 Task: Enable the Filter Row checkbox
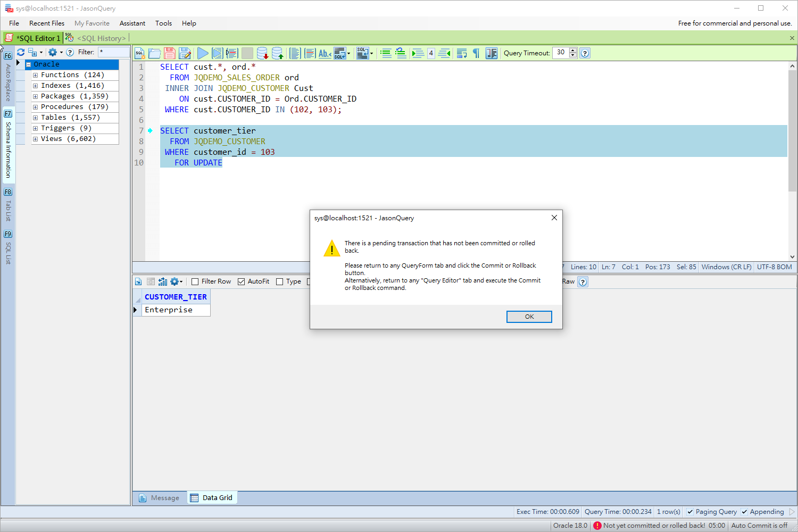click(195, 281)
